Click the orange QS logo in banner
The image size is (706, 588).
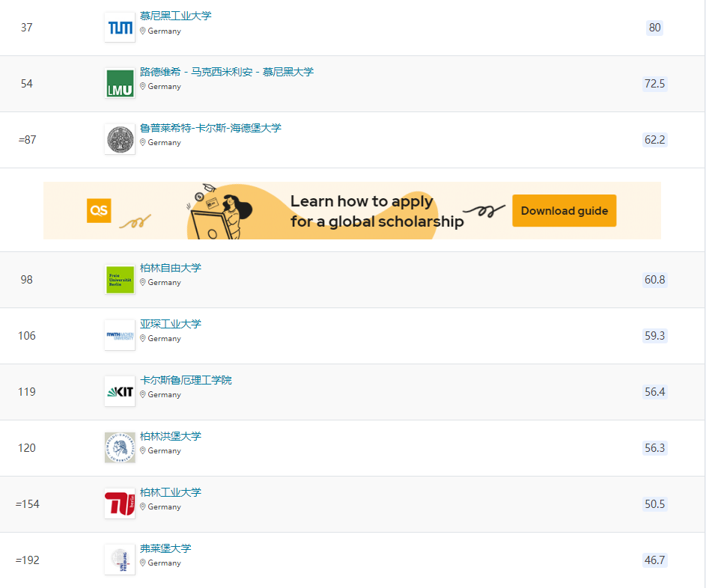pos(99,210)
